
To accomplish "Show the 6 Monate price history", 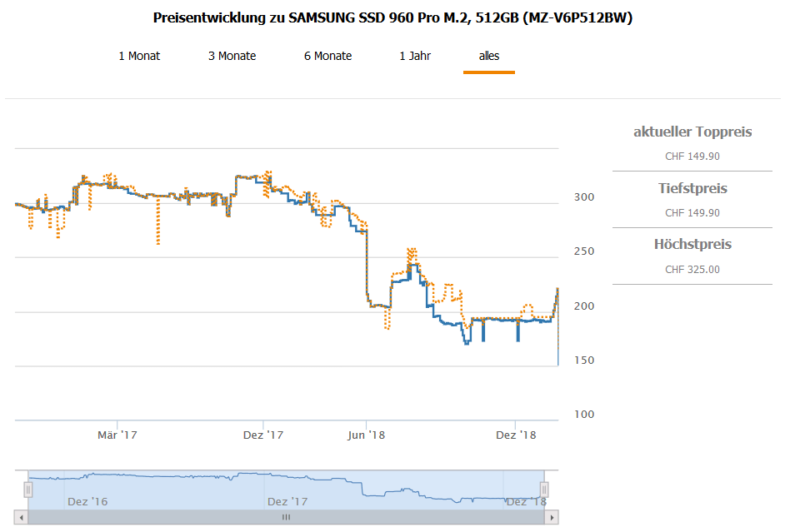I will click(327, 56).
